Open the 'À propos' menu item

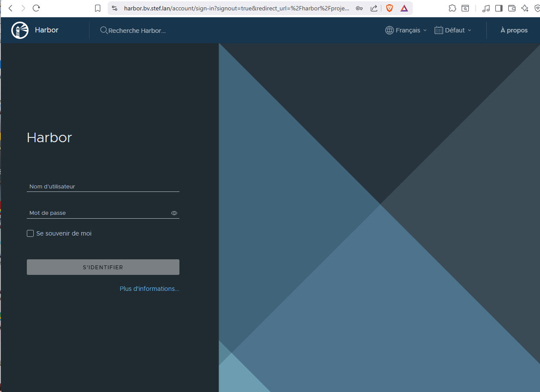point(514,30)
